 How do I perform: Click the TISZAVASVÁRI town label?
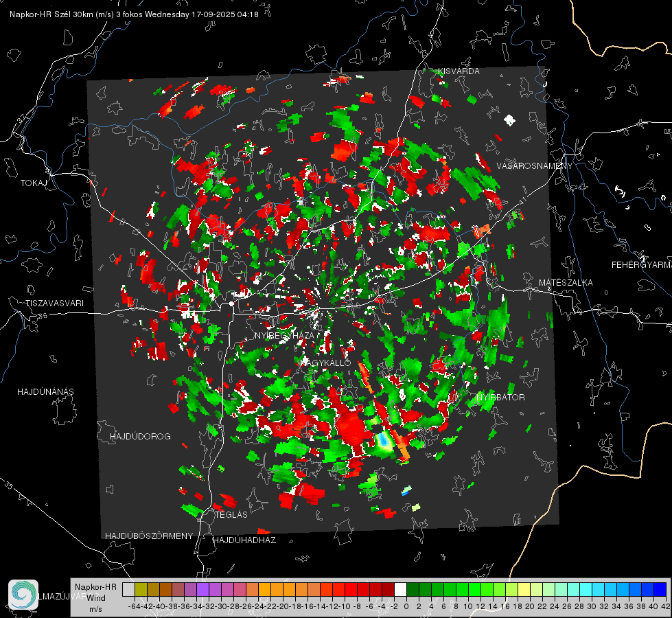(54, 304)
